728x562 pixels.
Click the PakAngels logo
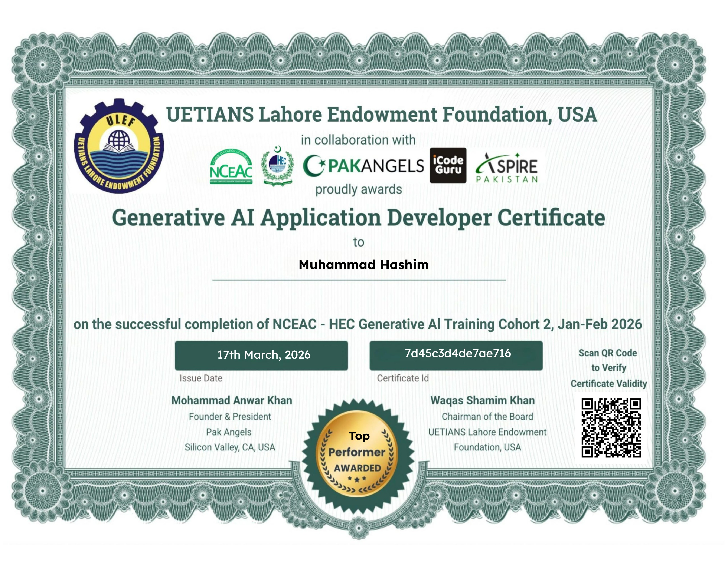coord(363,166)
